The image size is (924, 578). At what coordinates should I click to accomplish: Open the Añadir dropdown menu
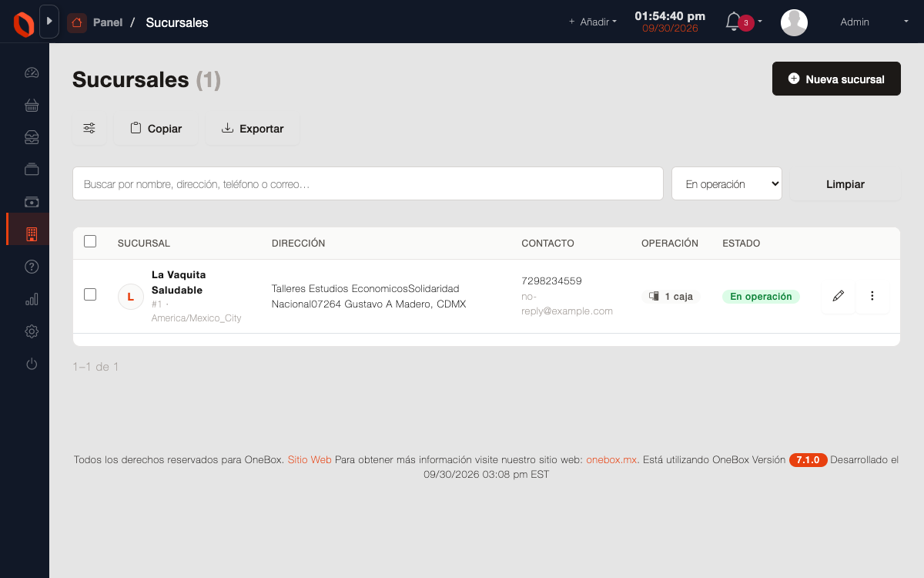(x=593, y=22)
